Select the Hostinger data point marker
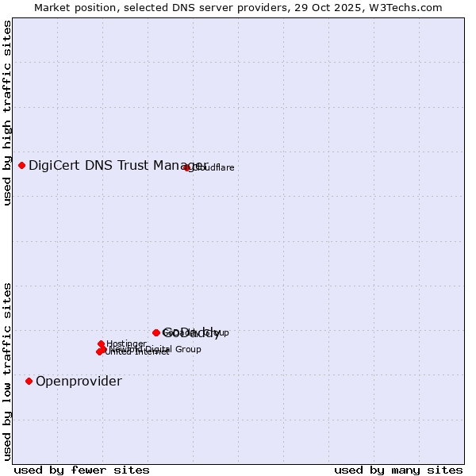Image resolution: width=476 pixels, height=476 pixels. [x=102, y=344]
